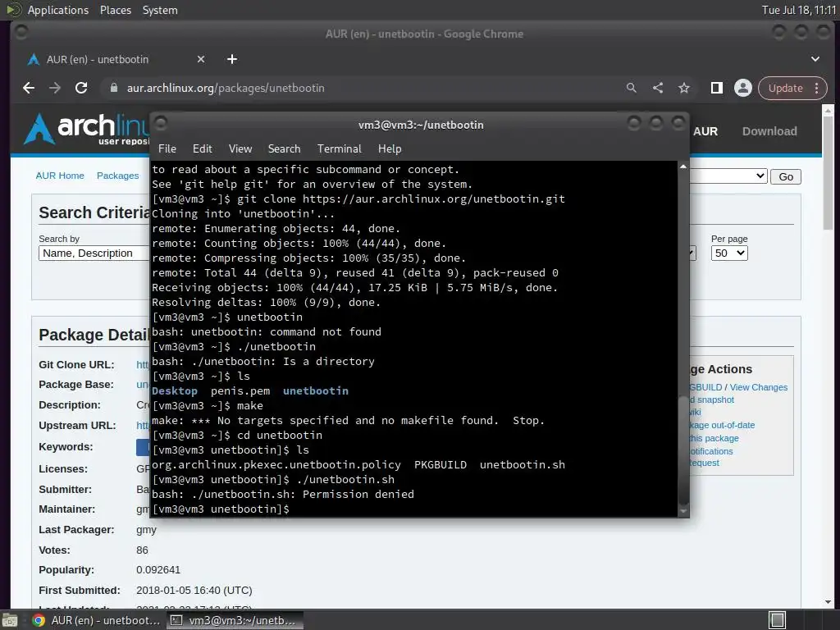
Task: Click the AUR navigation link in header
Action: (705, 131)
